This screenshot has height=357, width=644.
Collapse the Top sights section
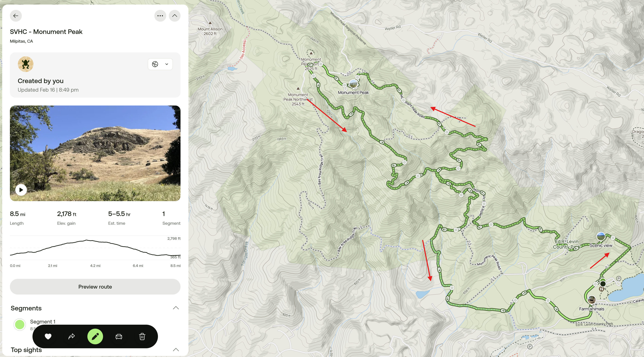176,349
